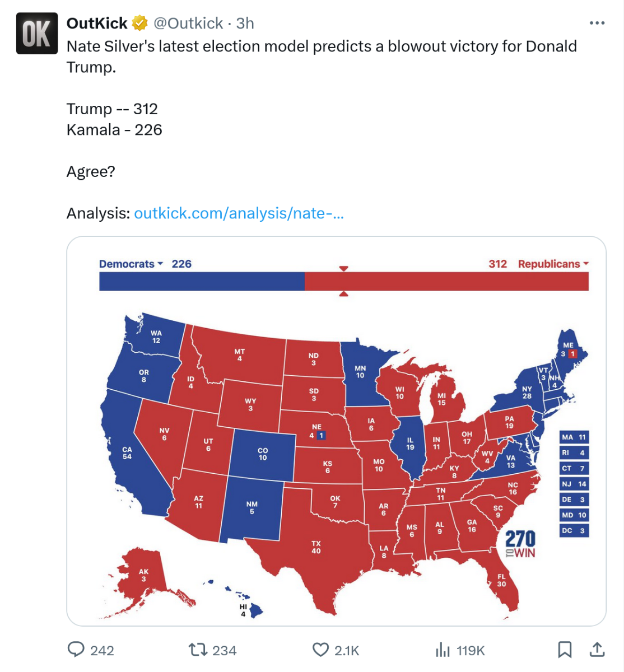Share the tweet via share icon
Image resolution: width=624 pixels, height=672 pixels.
pyautogui.click(x=597, y=650)
